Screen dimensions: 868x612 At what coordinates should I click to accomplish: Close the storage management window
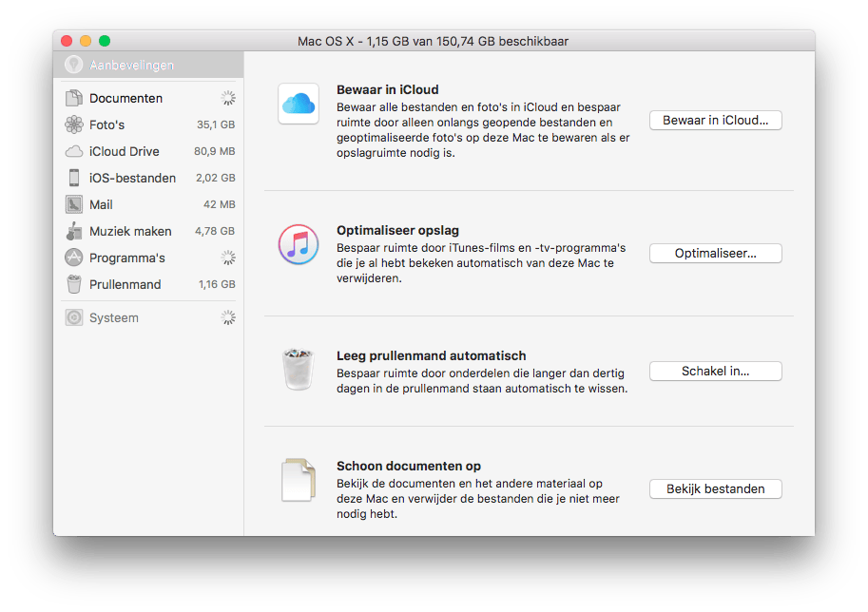click(x=67, y=41)
